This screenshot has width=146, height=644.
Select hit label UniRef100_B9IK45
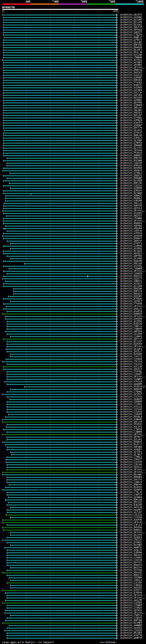(x=131, y=98)
